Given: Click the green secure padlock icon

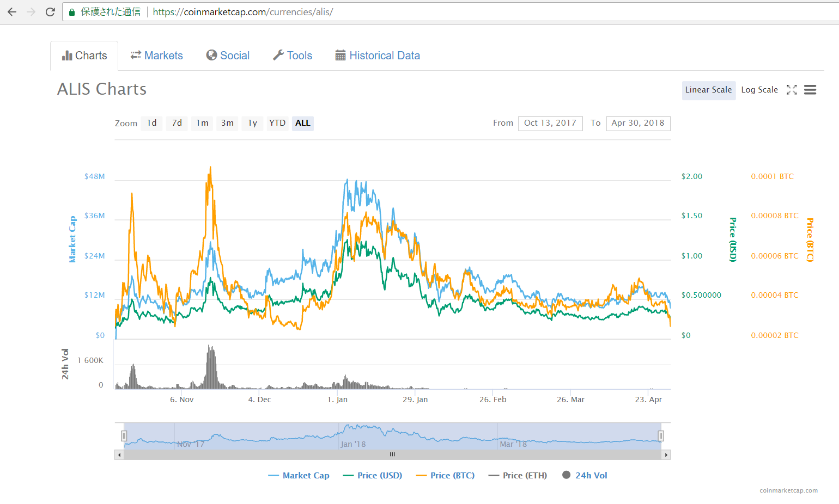Looking at the screenshot, I should click(x=71, y=12).
